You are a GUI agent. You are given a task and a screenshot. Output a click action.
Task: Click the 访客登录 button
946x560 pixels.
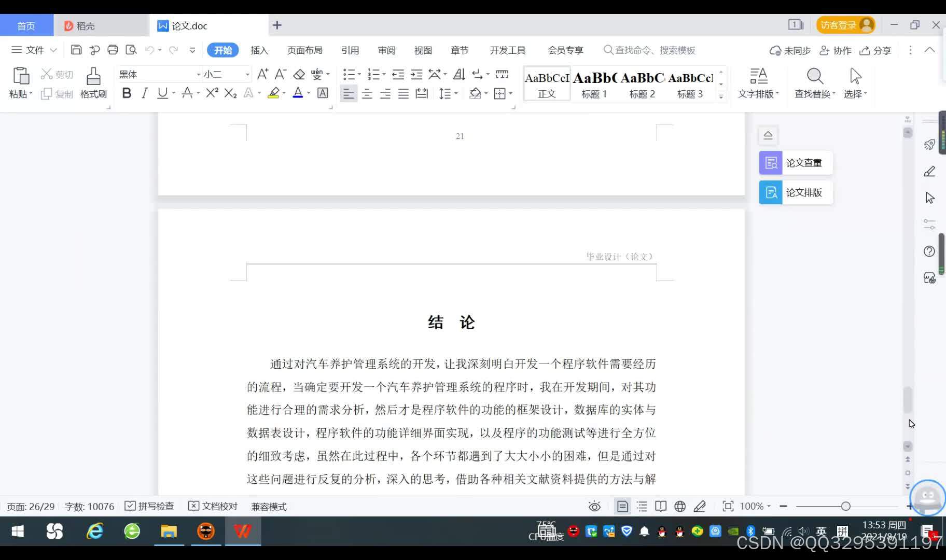[846, 25]
